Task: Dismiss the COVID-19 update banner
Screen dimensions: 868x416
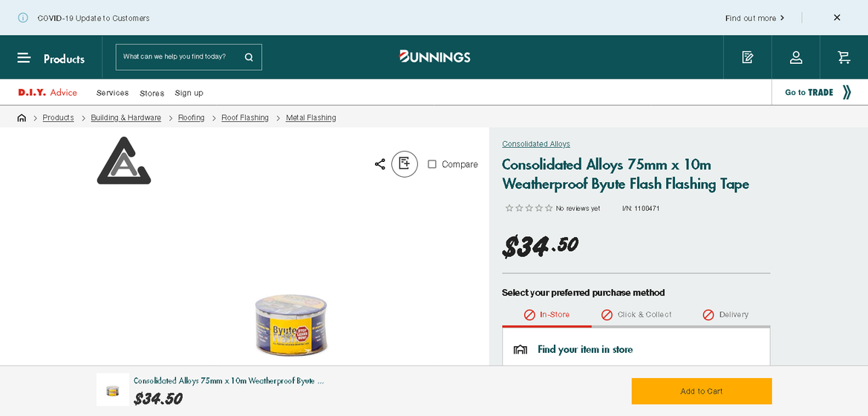Action: 837,18
